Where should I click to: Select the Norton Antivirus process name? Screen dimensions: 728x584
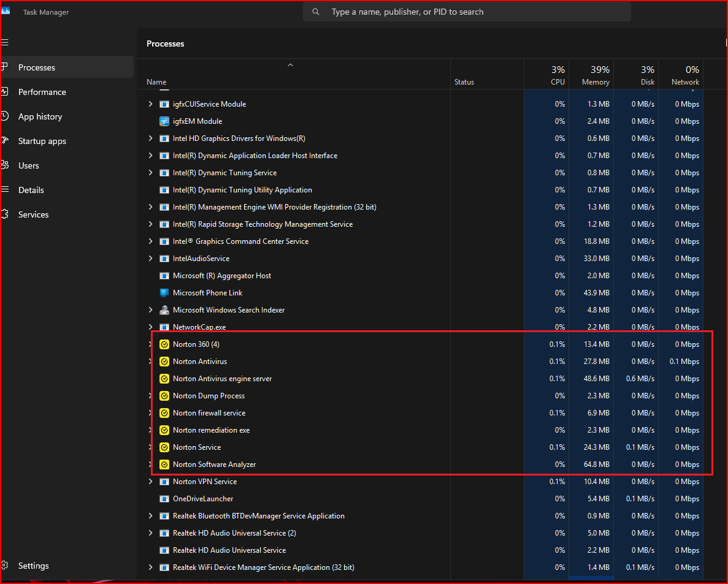(200, 362)
